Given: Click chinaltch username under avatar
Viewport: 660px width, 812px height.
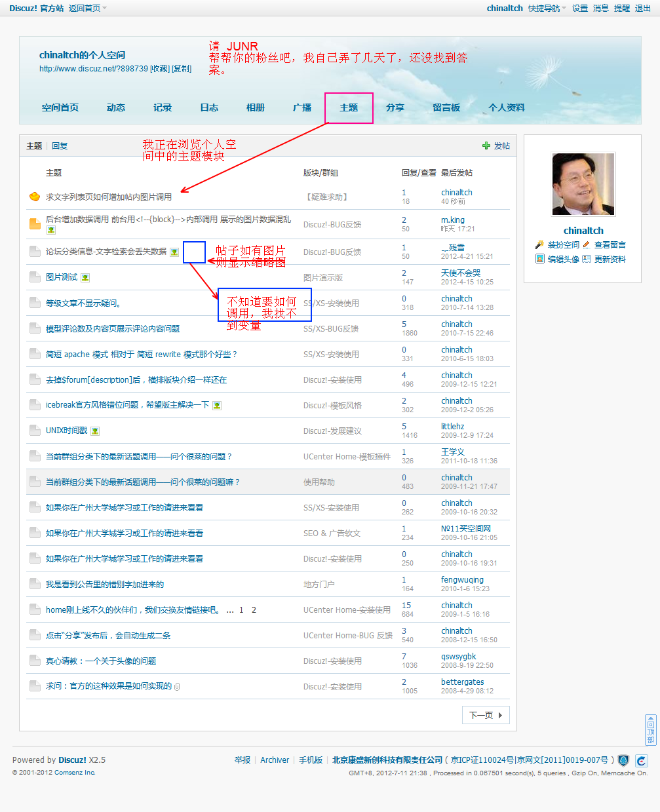Looking at the screenshot, I should pyautogui.click(x=583, y=231).
